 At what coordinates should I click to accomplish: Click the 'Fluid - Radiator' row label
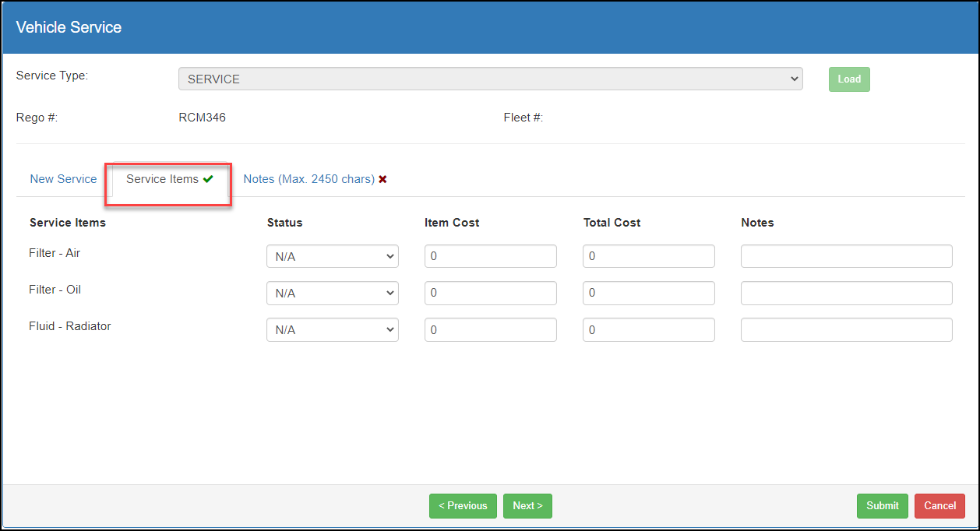click(70, 326)
